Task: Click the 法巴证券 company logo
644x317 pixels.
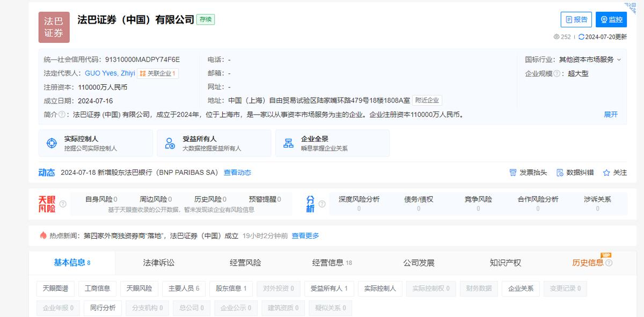Action: pyautogui.click(x=54, y=27)
